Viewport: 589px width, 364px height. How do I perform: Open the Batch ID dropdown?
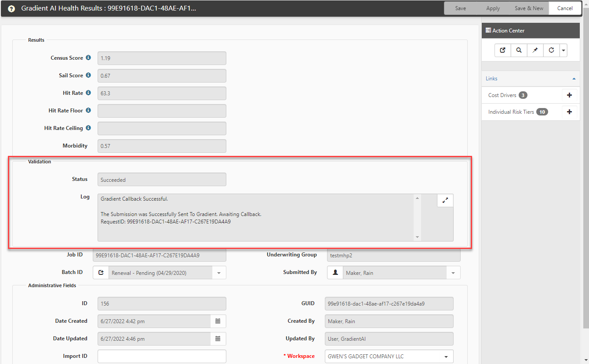(218, 273)
